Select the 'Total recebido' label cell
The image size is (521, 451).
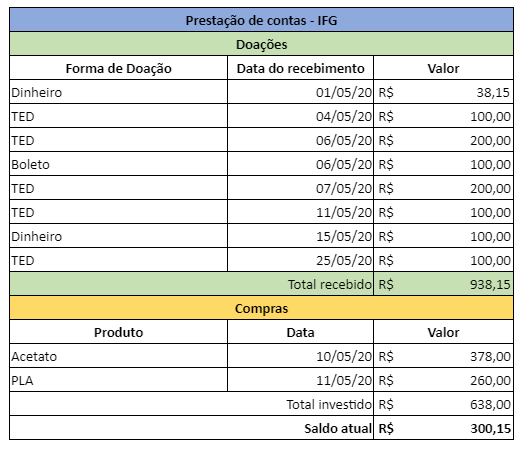(192, 284)
